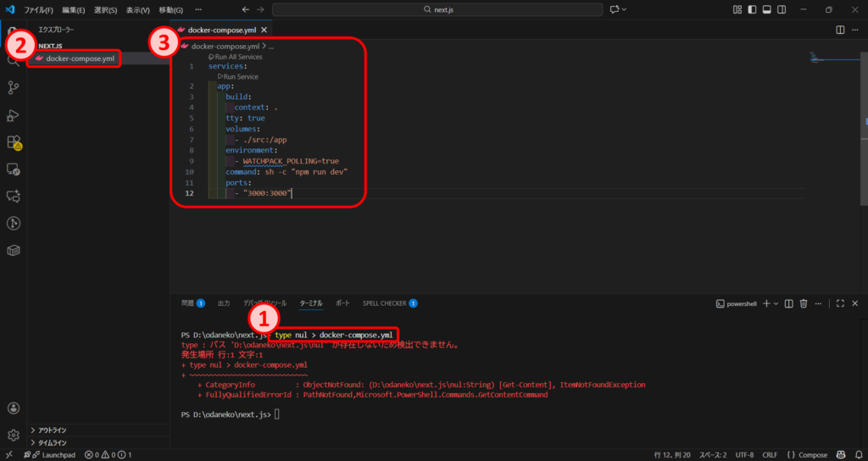
Task: Open the Run and Debug view
Action: tap(14, 115)
